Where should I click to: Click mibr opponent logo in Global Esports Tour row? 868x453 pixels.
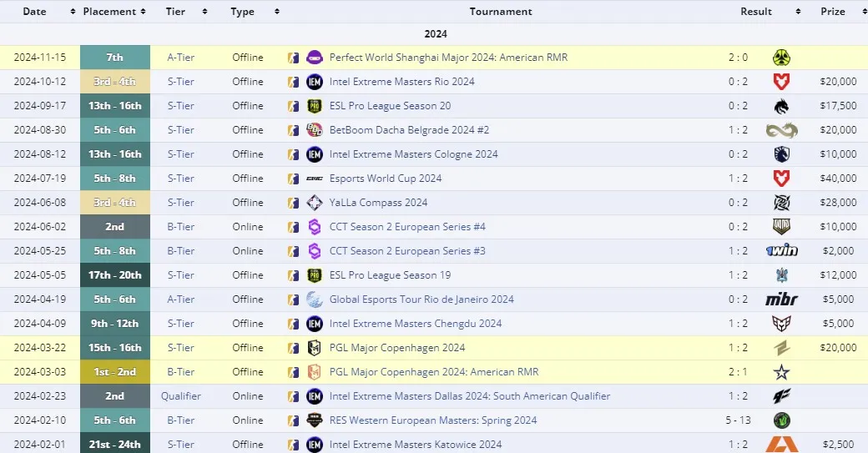pyautogui.click(x=782, y=299)
